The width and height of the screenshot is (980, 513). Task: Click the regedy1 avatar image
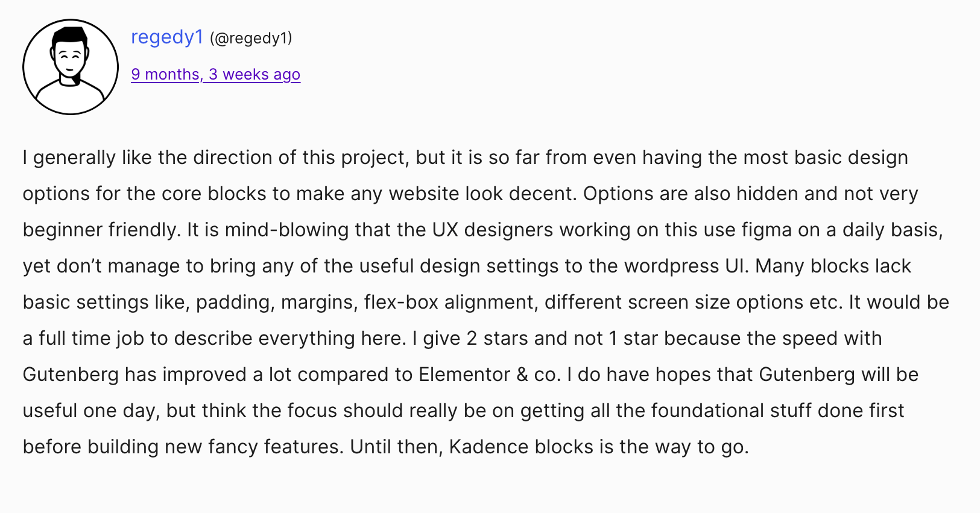(71, 67)
